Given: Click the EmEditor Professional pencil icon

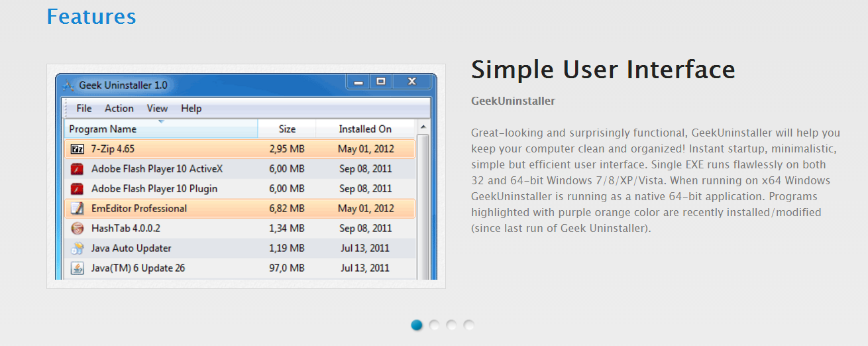Looking at the screenshot, I should [x=78, y=209].
